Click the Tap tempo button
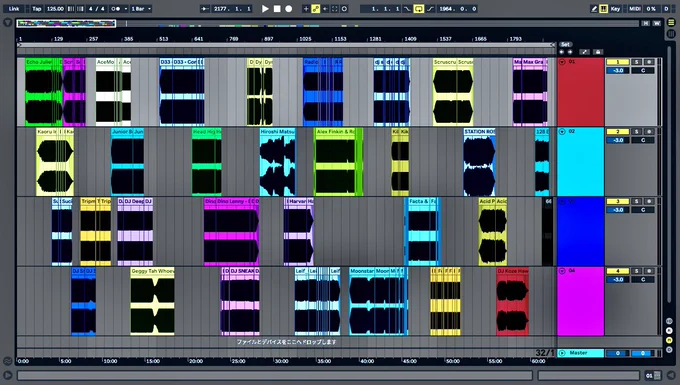Image resolution: width=680 pixels, height=385 pixels. [36, 9]
